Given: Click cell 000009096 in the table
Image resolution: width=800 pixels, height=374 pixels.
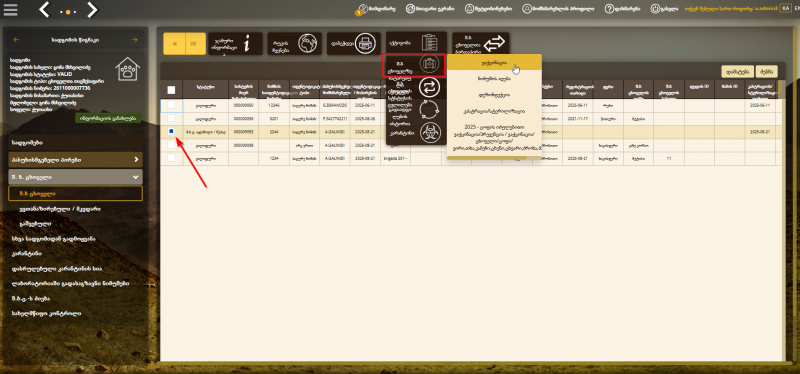Looking at the screenshot, I should click(243, 118).
